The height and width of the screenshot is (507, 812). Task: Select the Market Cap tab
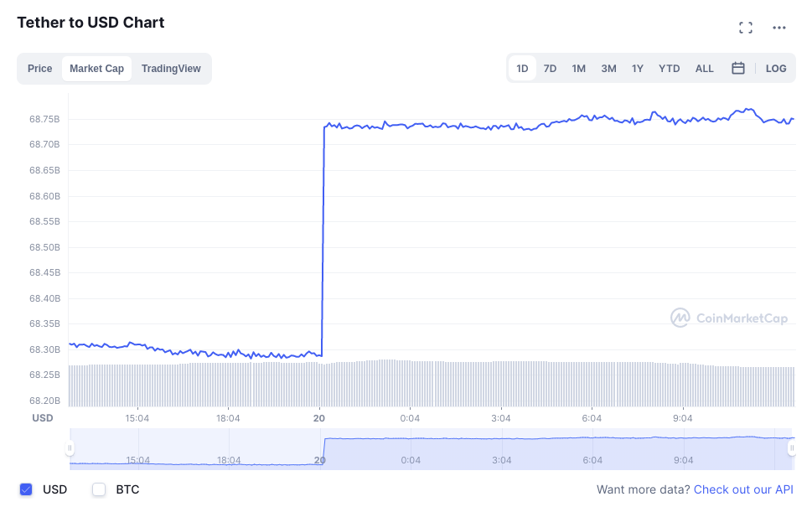(x=96, y=69)
